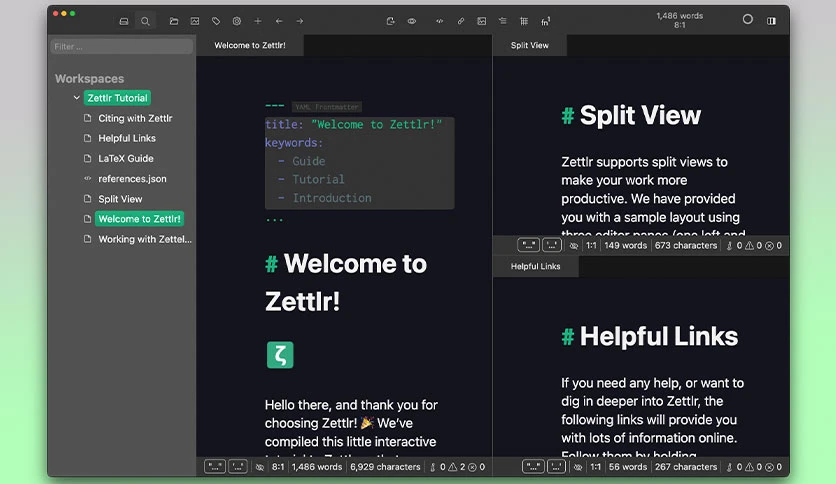The height and width of the screenshot is (484, 836).
Task: Click 267 characters in Helpful Links statusbar
Action: 686,467
